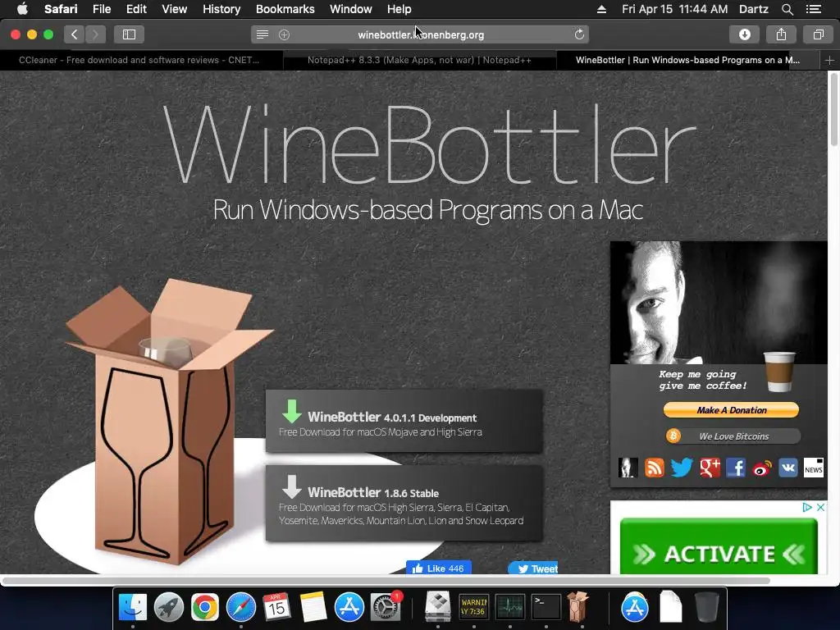The image size is (840, 630).
Task: Open Boot Camp Assistant from Dock
Action: click(438, 607)
